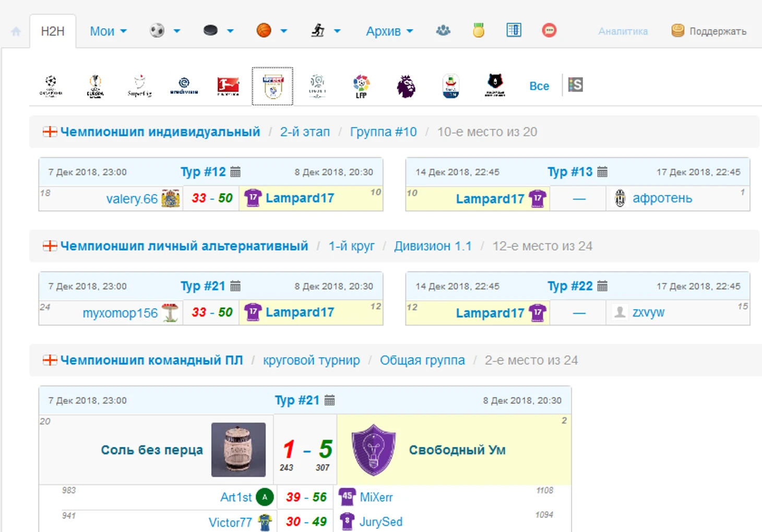Open the 39 - 56 match score
Image resolution: width=762 pixels, height=532 pixels.
[306, 497]
